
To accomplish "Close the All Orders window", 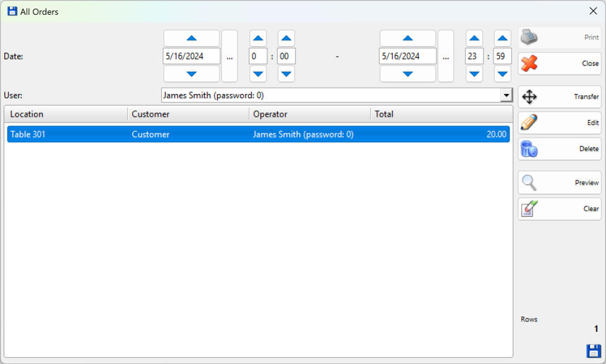I will tap(593, 11).
